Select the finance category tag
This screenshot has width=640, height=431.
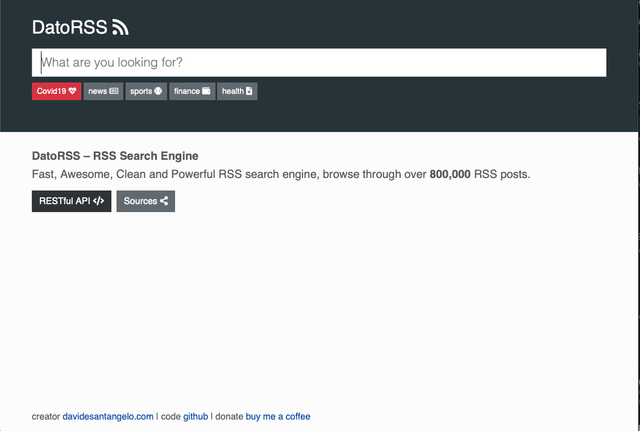(192, 91)
